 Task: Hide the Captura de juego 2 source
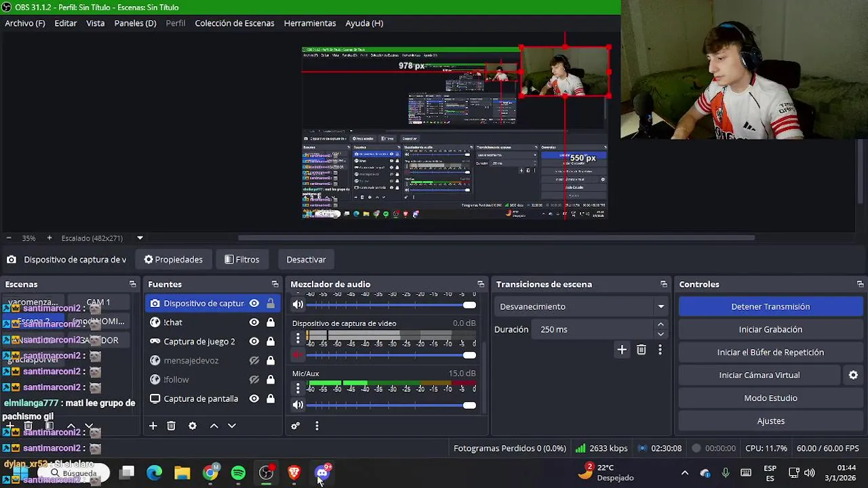point(254,341)
